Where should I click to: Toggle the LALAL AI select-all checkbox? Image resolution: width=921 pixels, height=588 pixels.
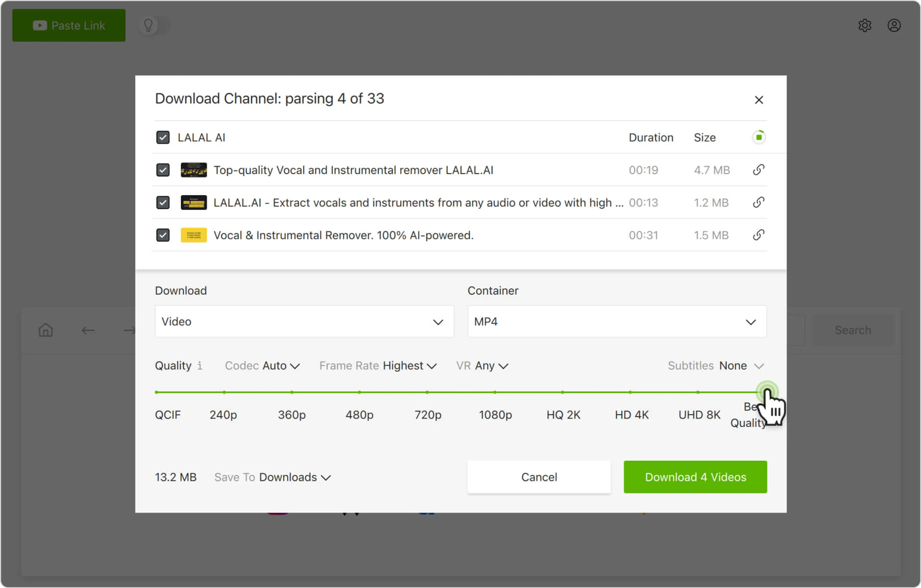163,137
